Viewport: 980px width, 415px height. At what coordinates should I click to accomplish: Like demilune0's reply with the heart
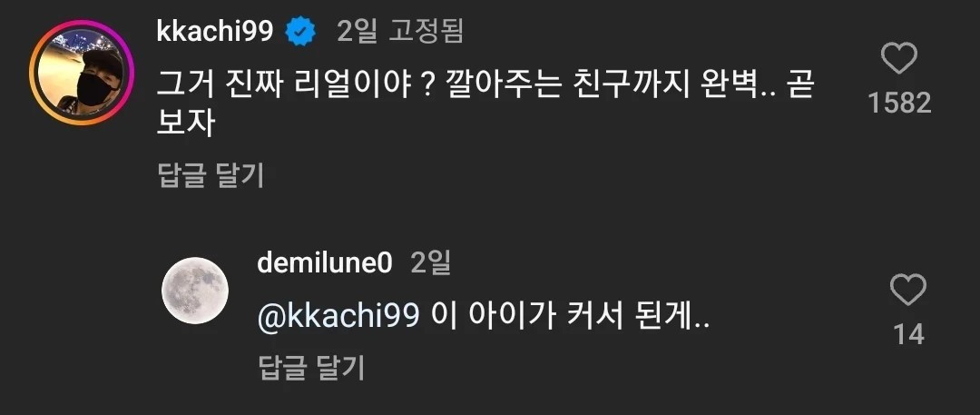(907, 291)
